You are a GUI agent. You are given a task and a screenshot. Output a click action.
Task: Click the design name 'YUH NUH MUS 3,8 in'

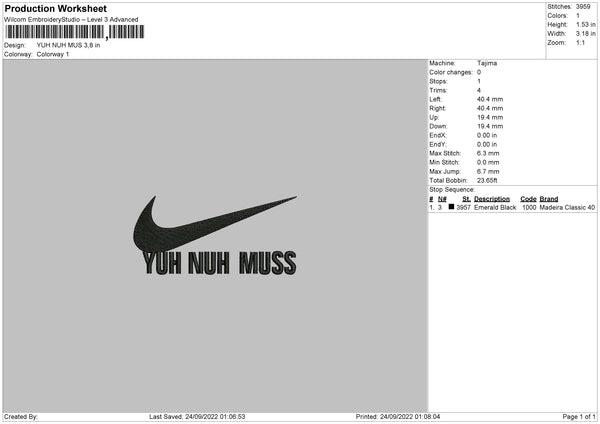tap(68, 45)
